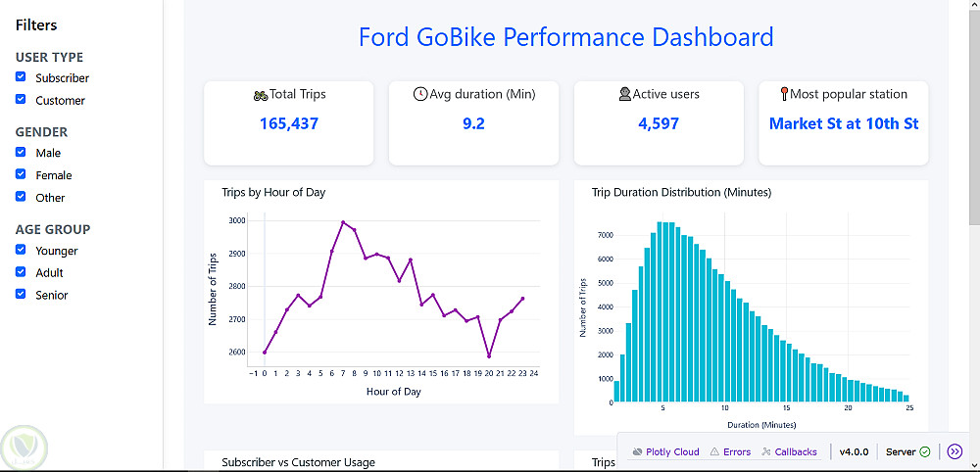Image resolution: width=980 pixels, height=472 pixels.
Task: Toggle the Customer checkbox
Action: 21,100
